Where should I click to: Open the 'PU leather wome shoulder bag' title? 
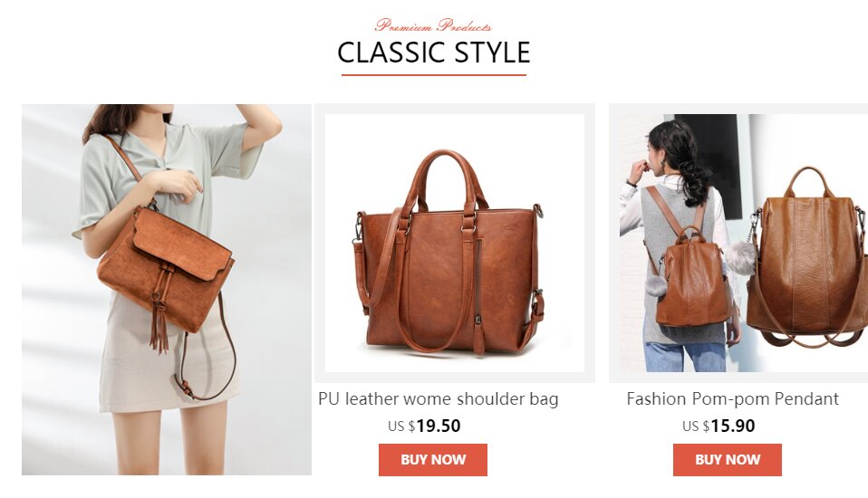(439, 399)
